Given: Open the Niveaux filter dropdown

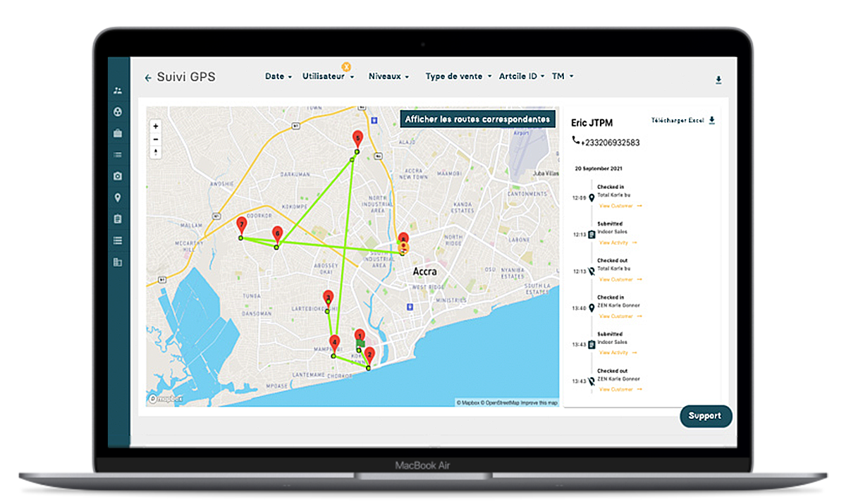Looking at the screenshot, I should point(388,76).
